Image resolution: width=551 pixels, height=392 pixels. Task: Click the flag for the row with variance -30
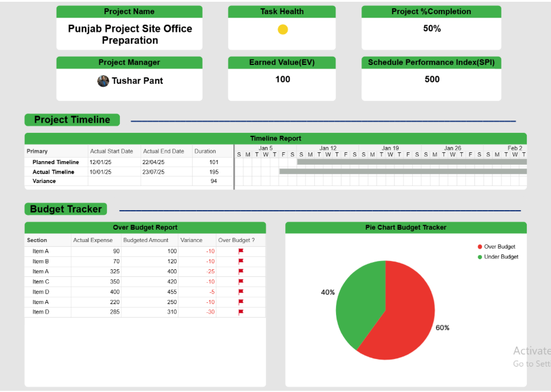[x=240, y=312]
